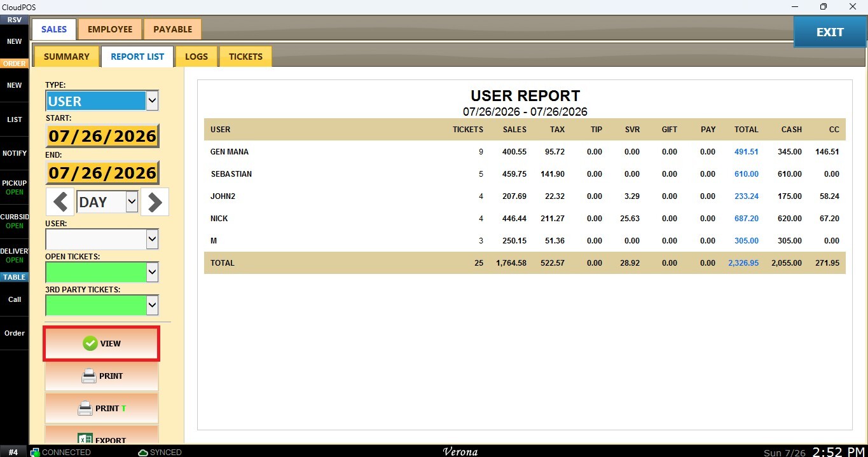Image resolution: width=868 pixels, height=457 pixels.
Task: Click the START date field
Action: click(102, 136)
